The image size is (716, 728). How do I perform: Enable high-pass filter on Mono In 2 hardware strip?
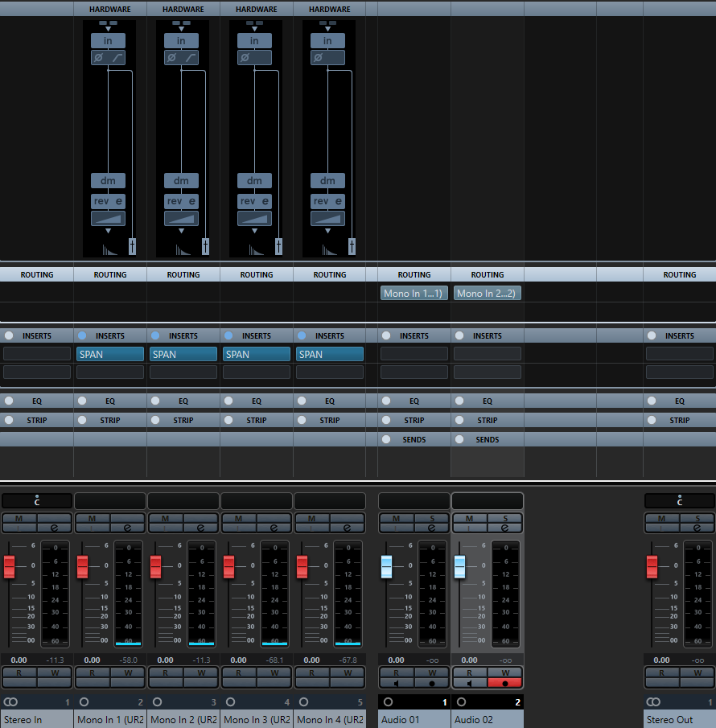click(191, 58)
